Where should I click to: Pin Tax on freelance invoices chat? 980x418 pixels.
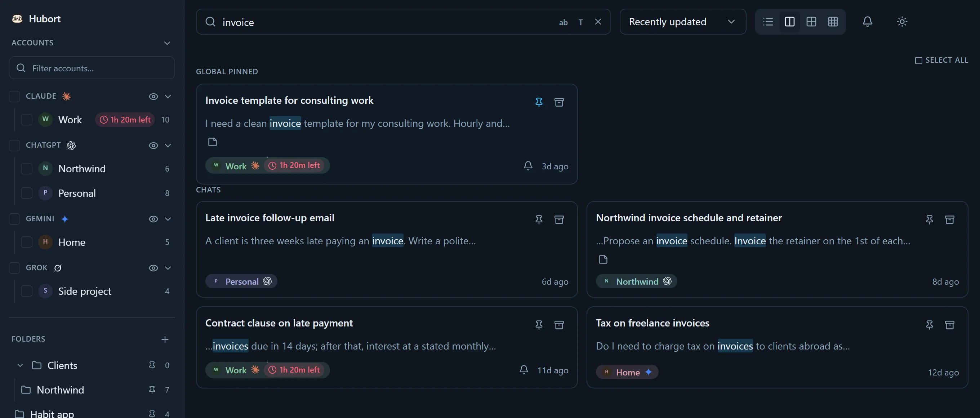click(x=930, y=325)
